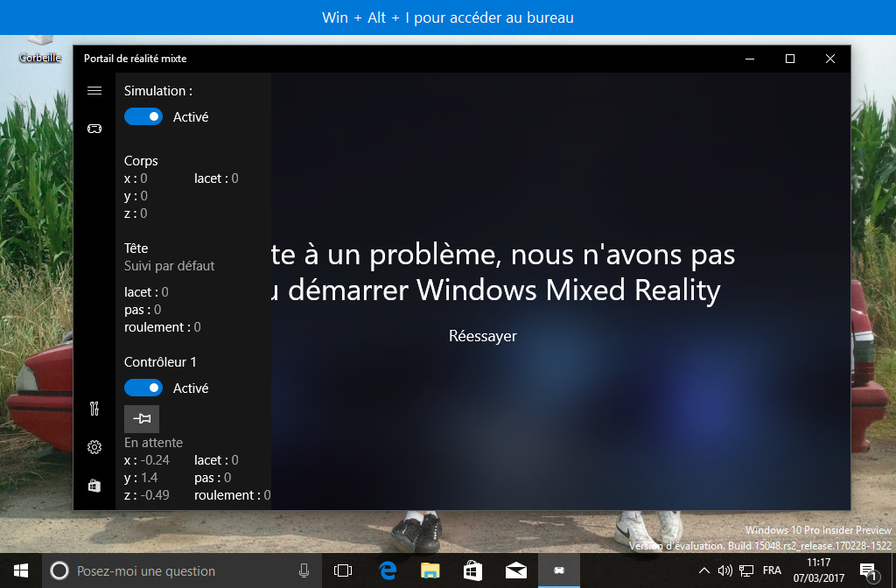Click the Cortana microphone icon

tap(304, 570)
